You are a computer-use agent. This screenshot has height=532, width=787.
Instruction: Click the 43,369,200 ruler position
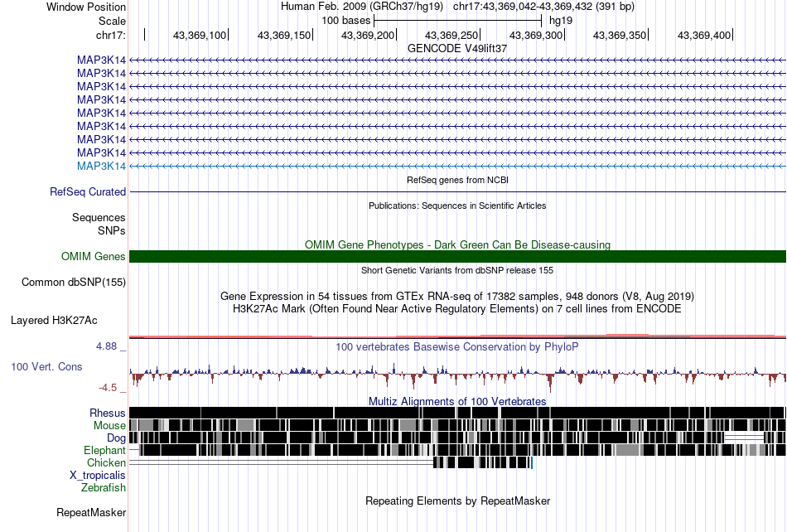(367, 35)
